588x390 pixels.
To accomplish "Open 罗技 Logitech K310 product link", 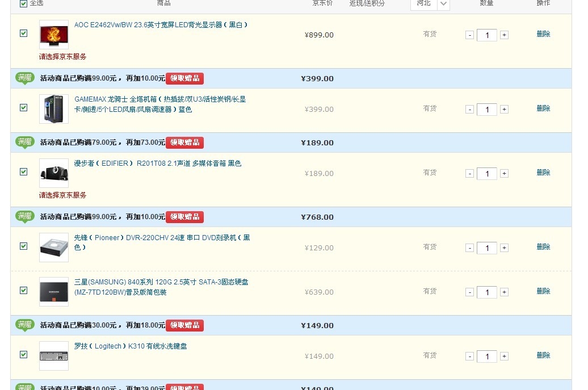I will pyautogui.click(x=131, y=346).
